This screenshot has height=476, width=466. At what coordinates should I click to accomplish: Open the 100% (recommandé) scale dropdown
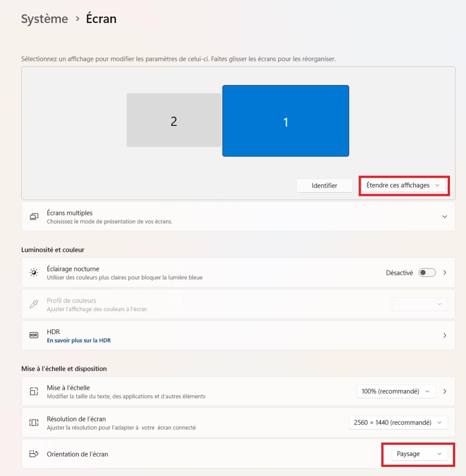click(x=395, y=391)
